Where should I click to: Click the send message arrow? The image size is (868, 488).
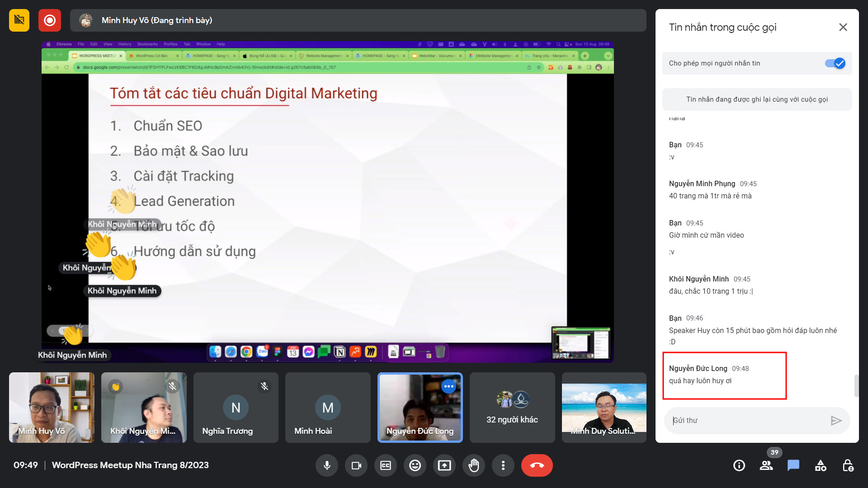(836, 421)
